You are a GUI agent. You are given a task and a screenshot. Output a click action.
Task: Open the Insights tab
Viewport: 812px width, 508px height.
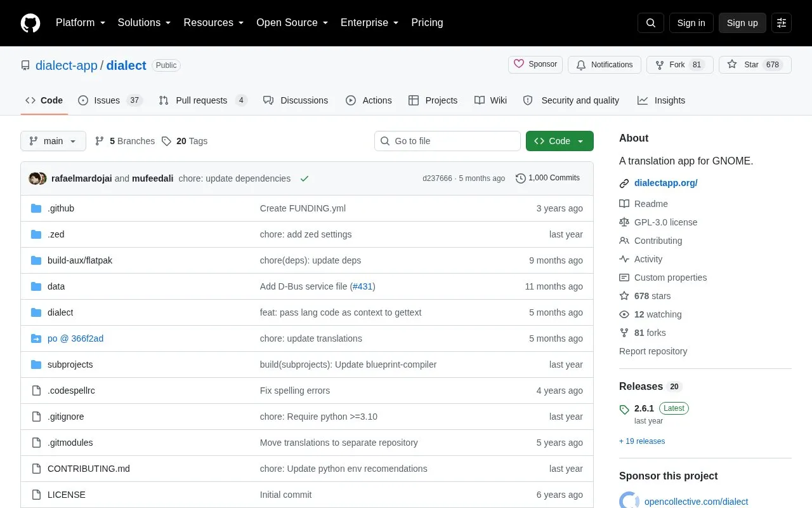[662, 100]
